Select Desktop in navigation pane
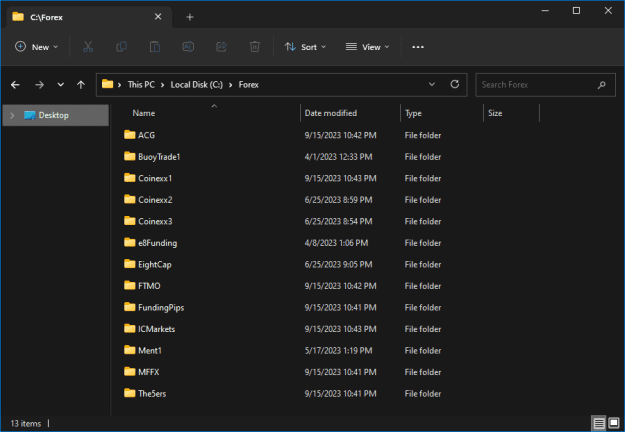 pyautogui.click(x=55, y=115)
